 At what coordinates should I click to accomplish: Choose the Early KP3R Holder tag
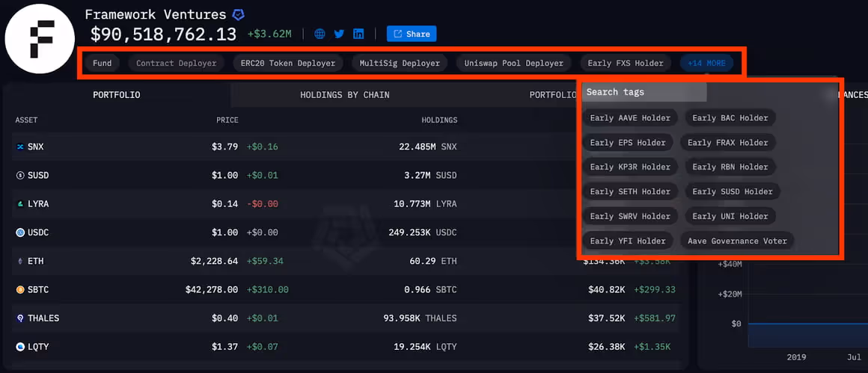630,167
